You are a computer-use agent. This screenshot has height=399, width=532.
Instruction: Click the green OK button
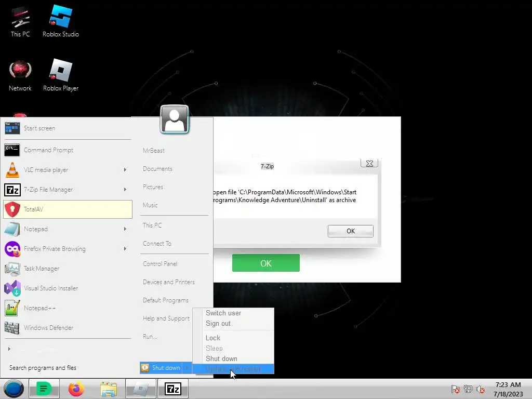tap(265, 263)
